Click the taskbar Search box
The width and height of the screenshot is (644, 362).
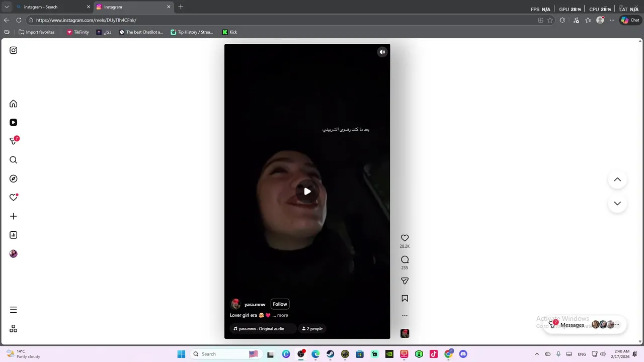click(x=225, y=354)
